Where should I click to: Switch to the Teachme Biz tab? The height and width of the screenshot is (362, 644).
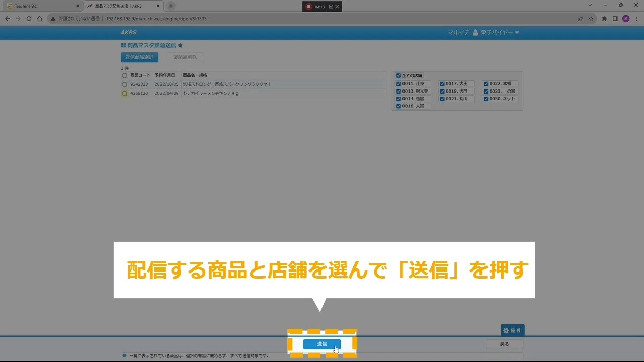[40, 6]
